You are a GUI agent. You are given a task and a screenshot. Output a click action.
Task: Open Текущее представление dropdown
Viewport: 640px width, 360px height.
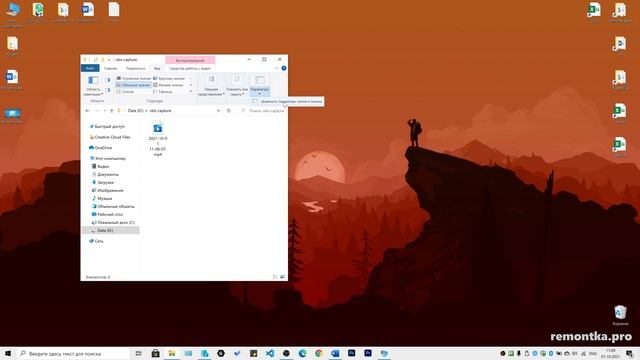(211, 86)
